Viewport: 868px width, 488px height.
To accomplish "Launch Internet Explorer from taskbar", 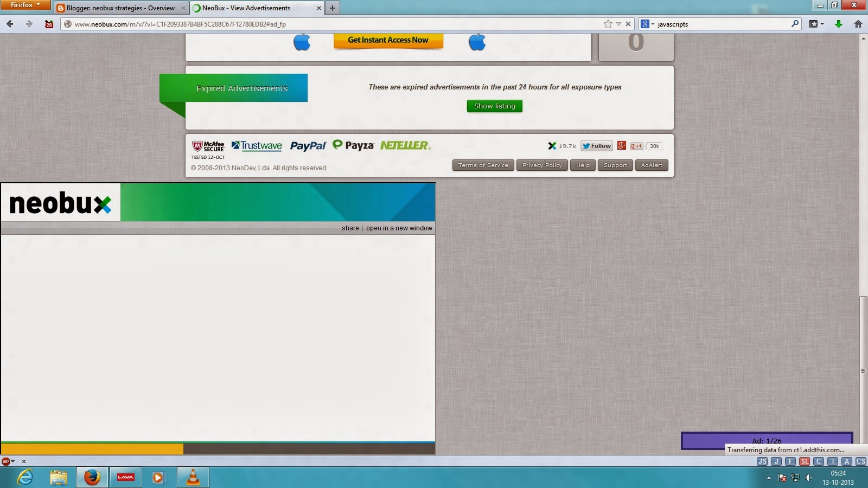I will (x=25, y=477).
